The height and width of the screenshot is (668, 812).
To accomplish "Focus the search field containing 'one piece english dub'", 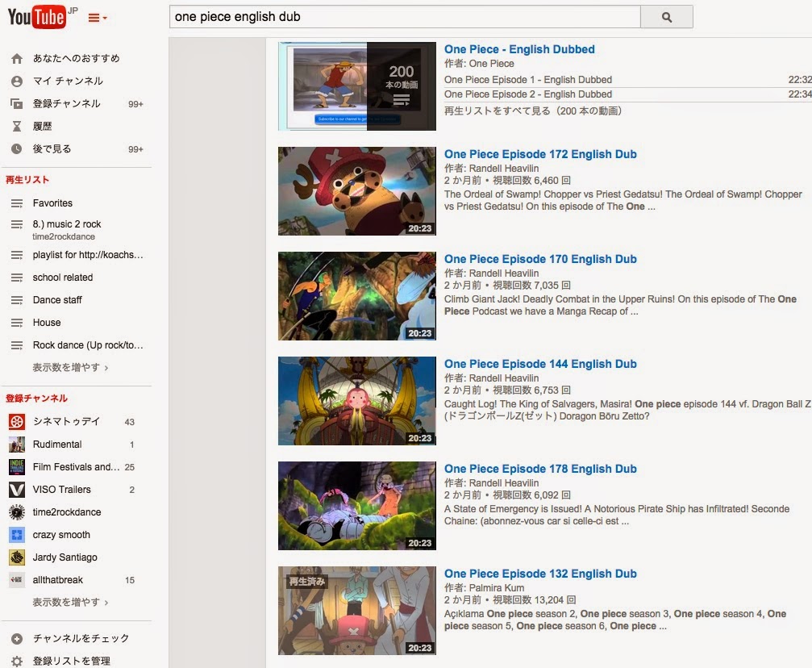I will [x=405, y=17].
